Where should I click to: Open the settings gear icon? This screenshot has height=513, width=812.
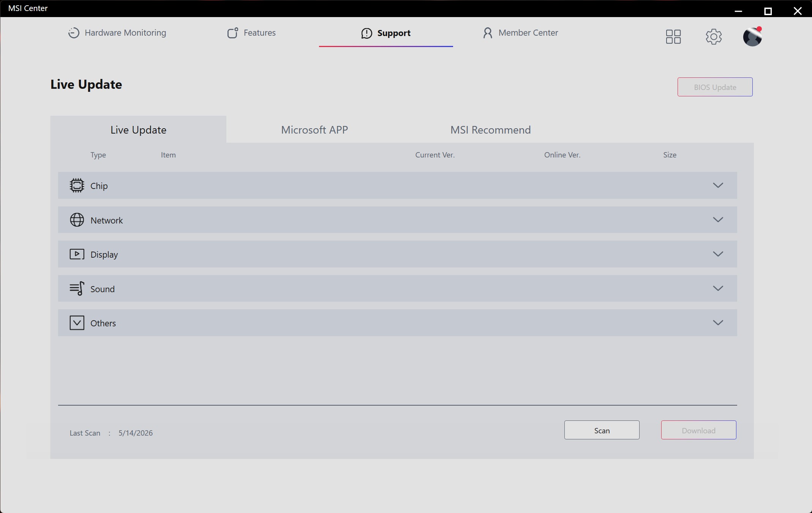point(714,37)
